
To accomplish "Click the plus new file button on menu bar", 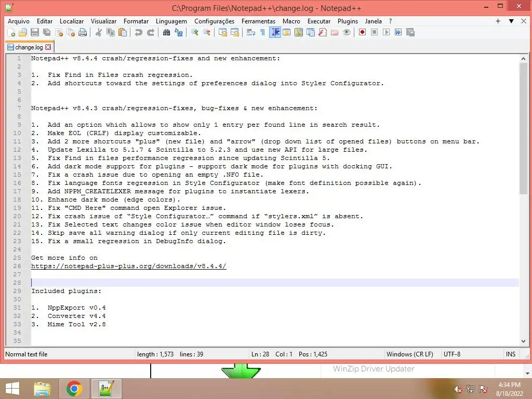I will (x=498, y=21).
